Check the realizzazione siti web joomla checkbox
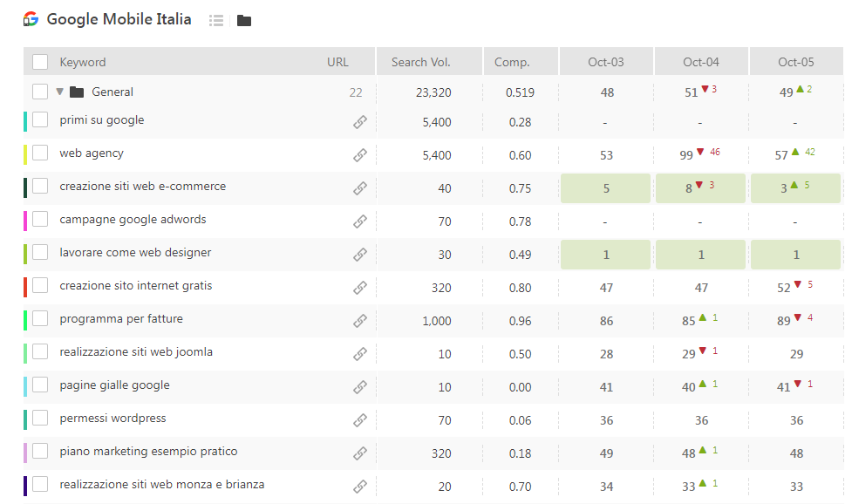Image resolution: width=852 pixels, height=504 pixels. pyautogui.click(x=40, y=351)
